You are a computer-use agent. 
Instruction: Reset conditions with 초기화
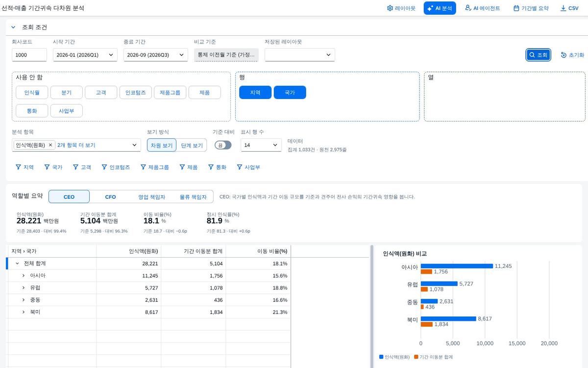[x=572, y=55]
